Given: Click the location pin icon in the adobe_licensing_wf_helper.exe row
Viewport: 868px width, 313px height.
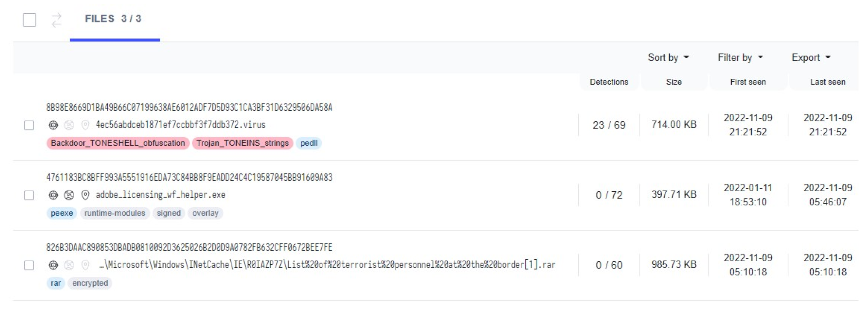Looking at the screenshot, I should coord(85,195).
